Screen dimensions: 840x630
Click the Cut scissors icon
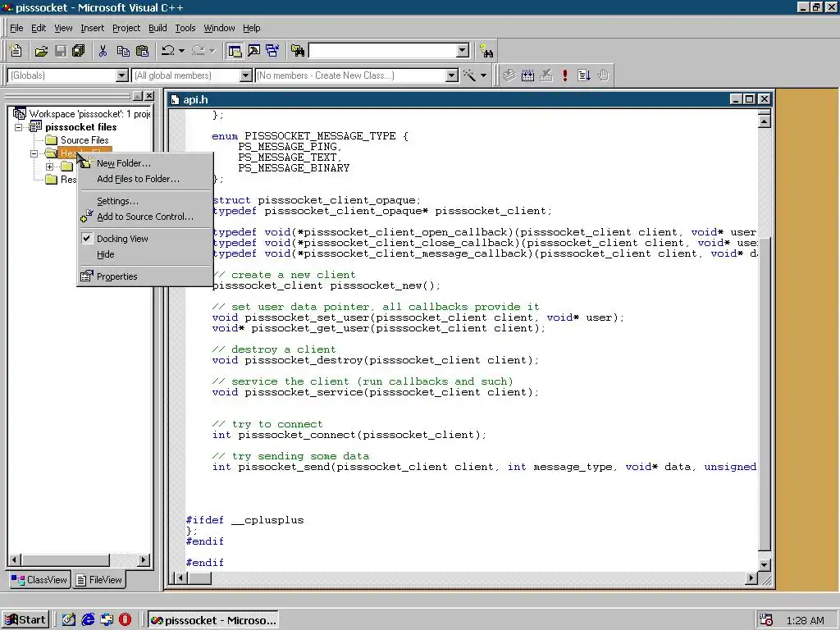tap(103, 51)
